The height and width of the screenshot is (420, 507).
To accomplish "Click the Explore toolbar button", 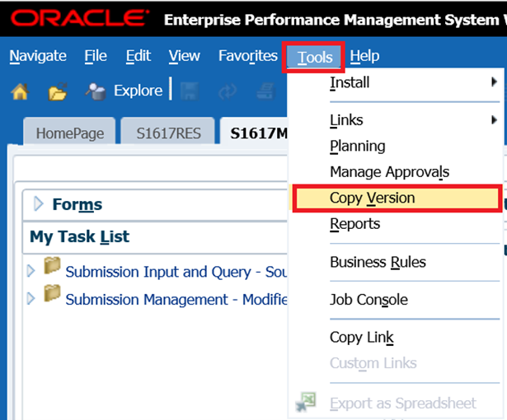I will coord(125,91).
